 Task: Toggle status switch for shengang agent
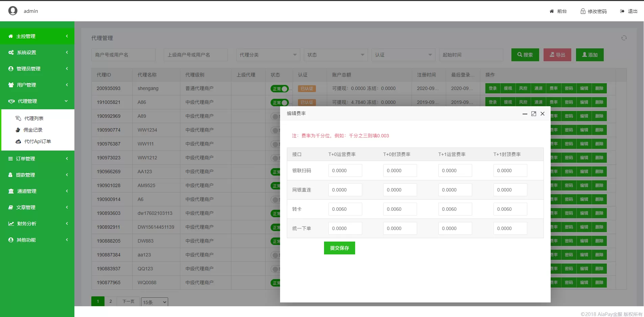[279, 89]
